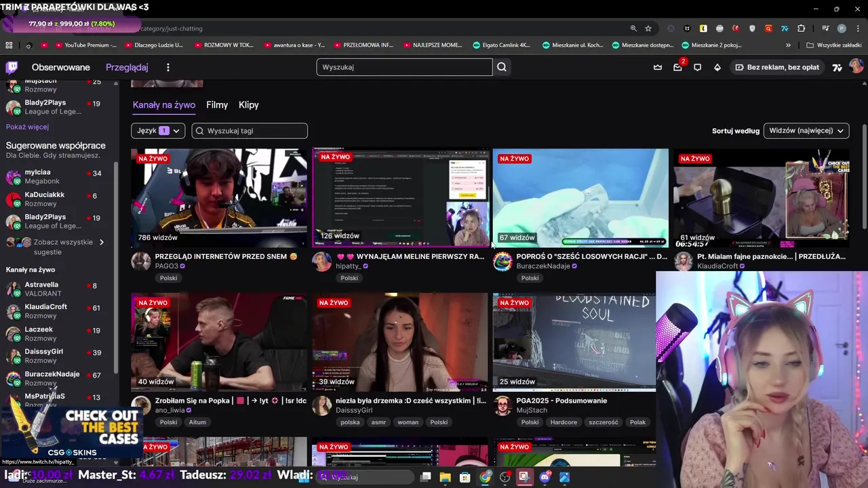868x488 pixels.
Task: Click the Pokaż więcej link in sidebar
Action: tap(27, 127)
